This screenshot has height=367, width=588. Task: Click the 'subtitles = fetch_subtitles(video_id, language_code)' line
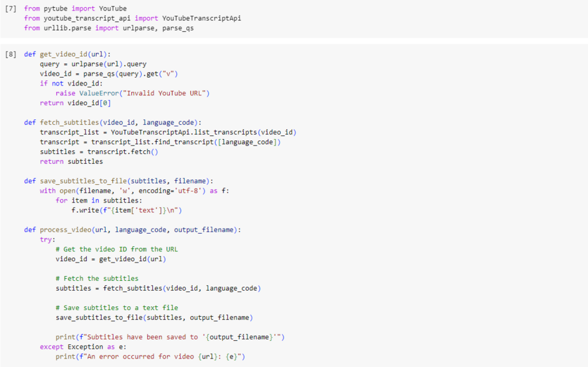coord(158,288)
